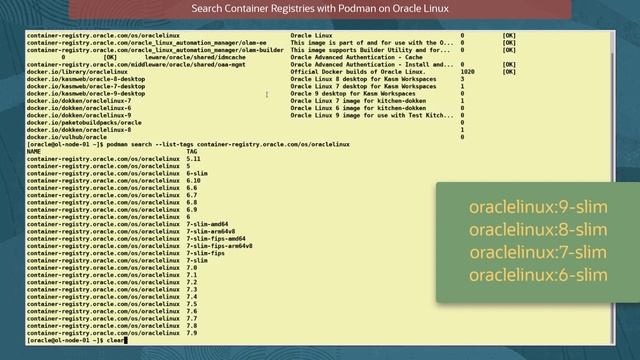The image size is (640, 360).
Task: Click the "podman search --list-tags" command line
Action: pyautogui.click(x=228, y=144)
